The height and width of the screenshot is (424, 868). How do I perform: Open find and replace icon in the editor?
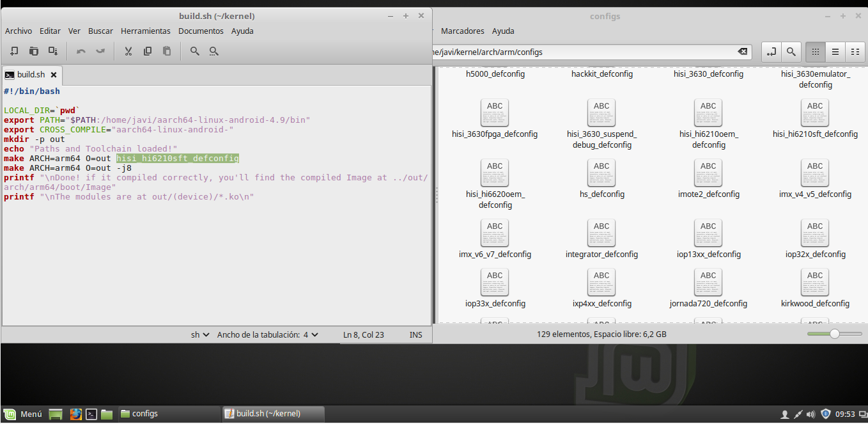tap(214, 51)
